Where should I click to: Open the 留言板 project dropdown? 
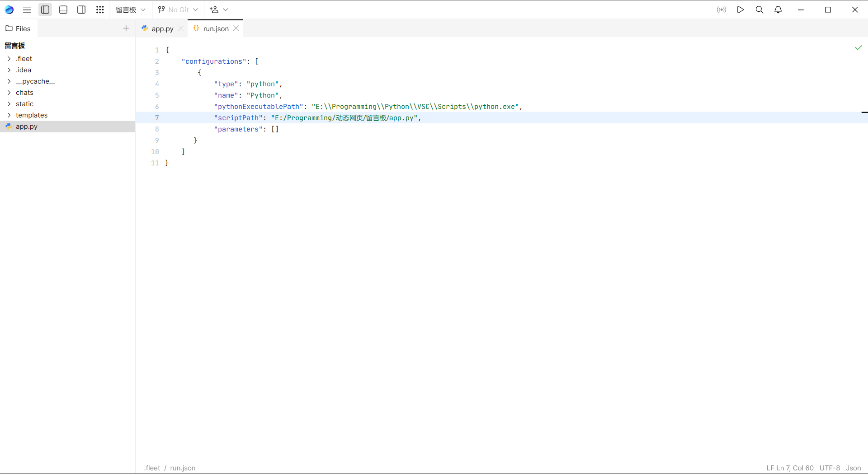[130, 9]
